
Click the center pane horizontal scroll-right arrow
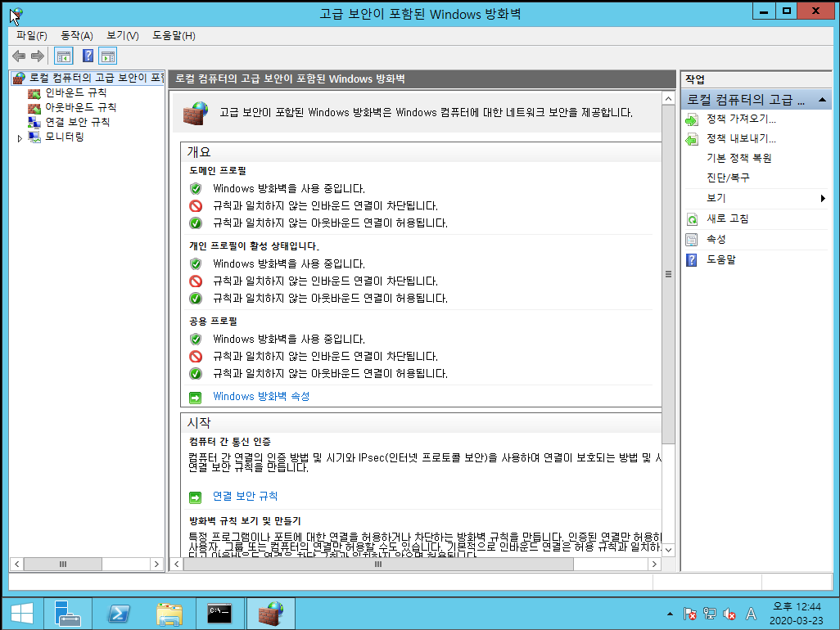point(654,565)
